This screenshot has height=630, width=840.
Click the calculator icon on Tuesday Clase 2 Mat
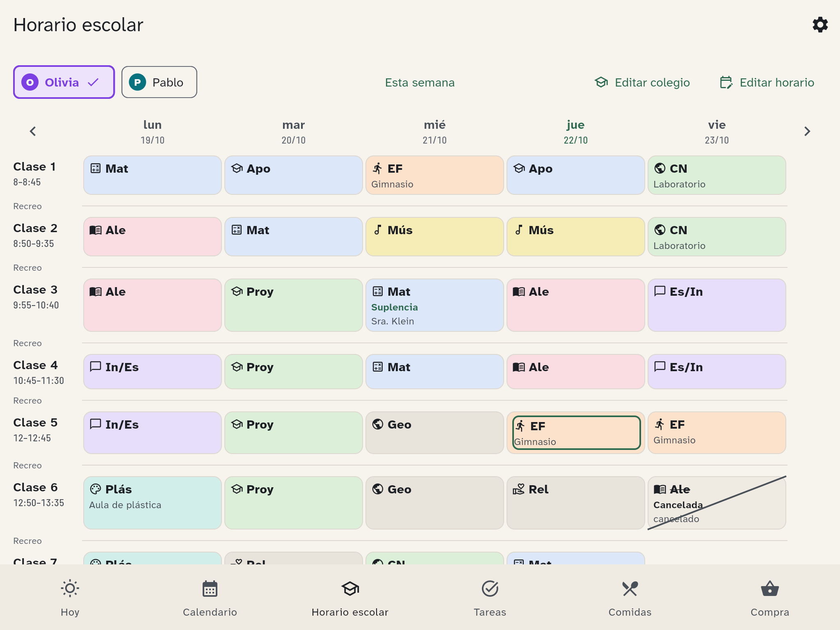[237, 230]
